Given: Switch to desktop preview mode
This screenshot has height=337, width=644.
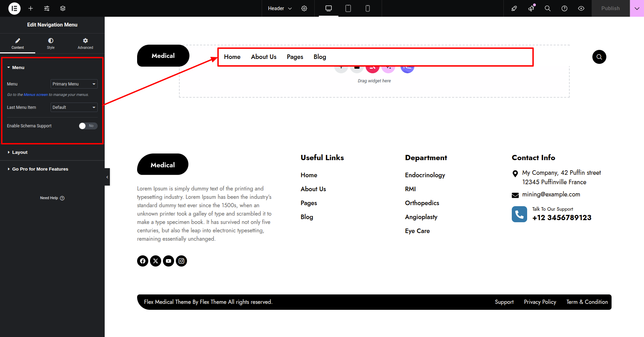Looking at the screenshot, I should 329,8.
